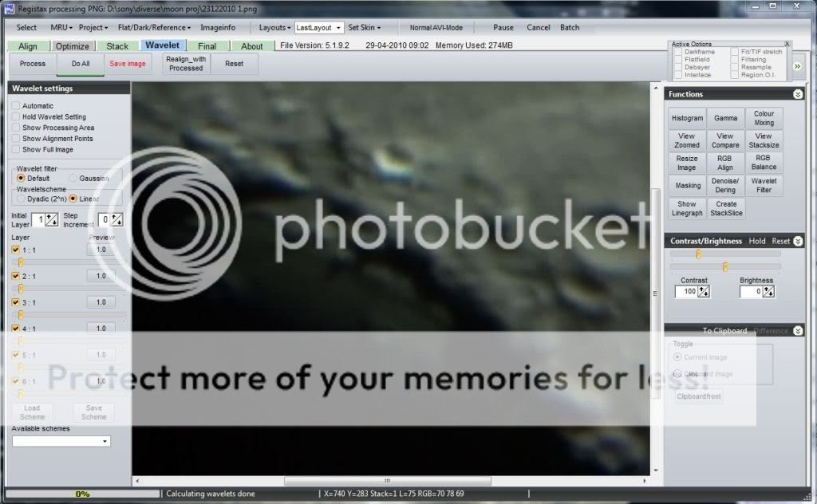
Task: Open Denoise/Dering function
Action: click(725, 185)
